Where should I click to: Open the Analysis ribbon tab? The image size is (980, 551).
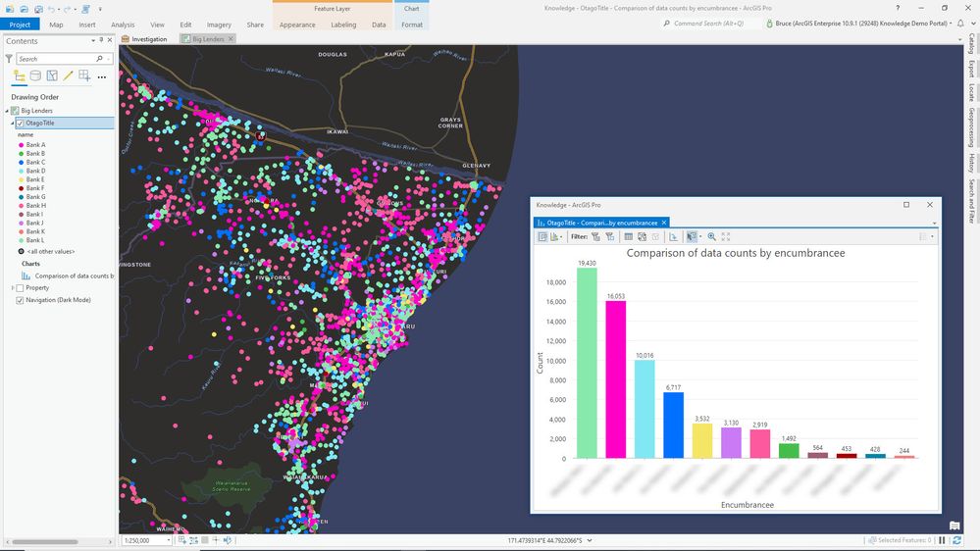123,25
